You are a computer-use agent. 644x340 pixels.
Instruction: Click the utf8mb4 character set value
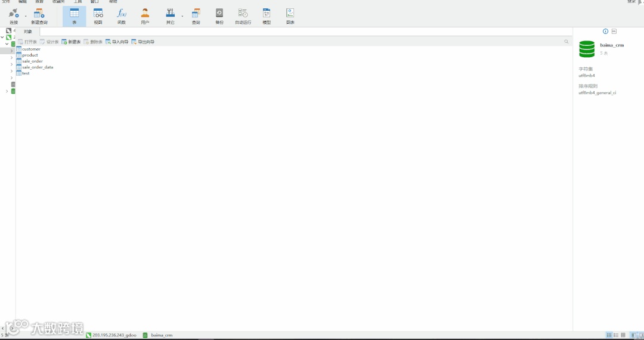pos(587,76)
